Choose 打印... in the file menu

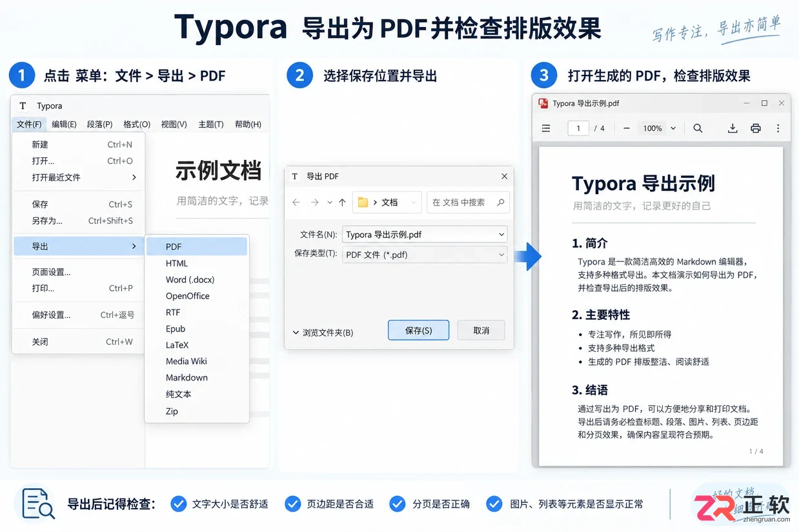[79, 288]
